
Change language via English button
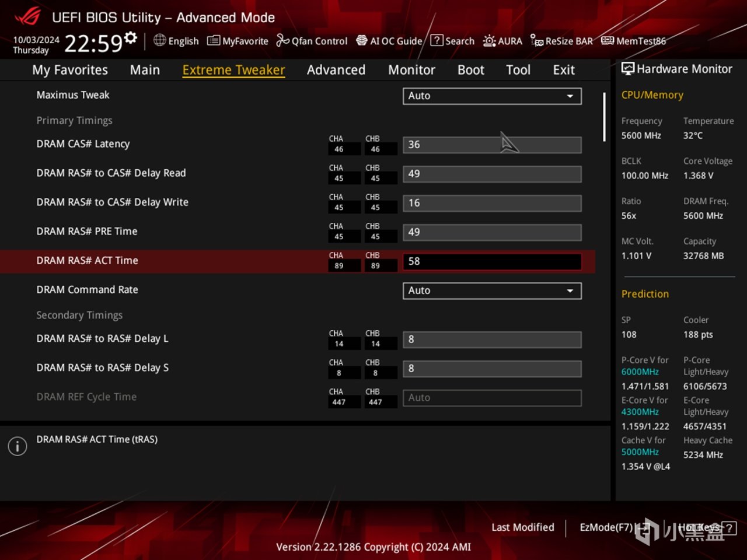click(x=183, y=41)
